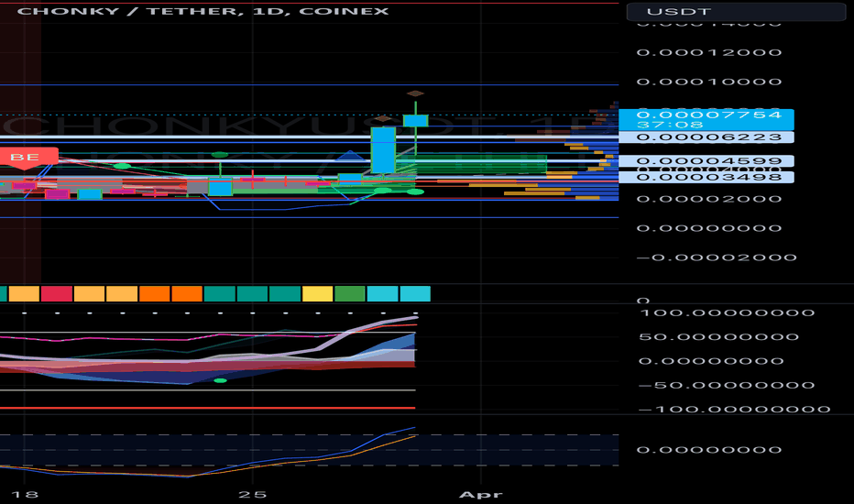Click the Apr date label on time axis
This screenshot has height=504, width=854.
[x=480, y=495]
